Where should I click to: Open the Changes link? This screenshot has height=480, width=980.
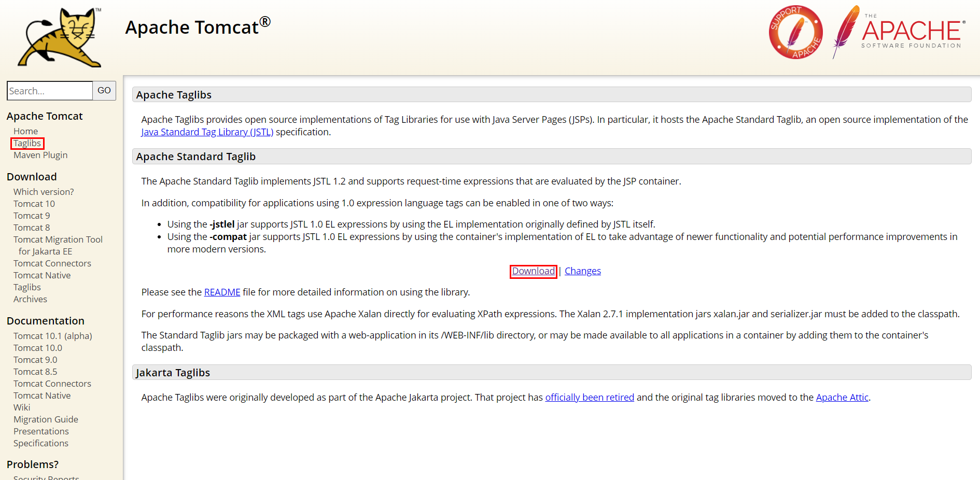click(583, 271)
